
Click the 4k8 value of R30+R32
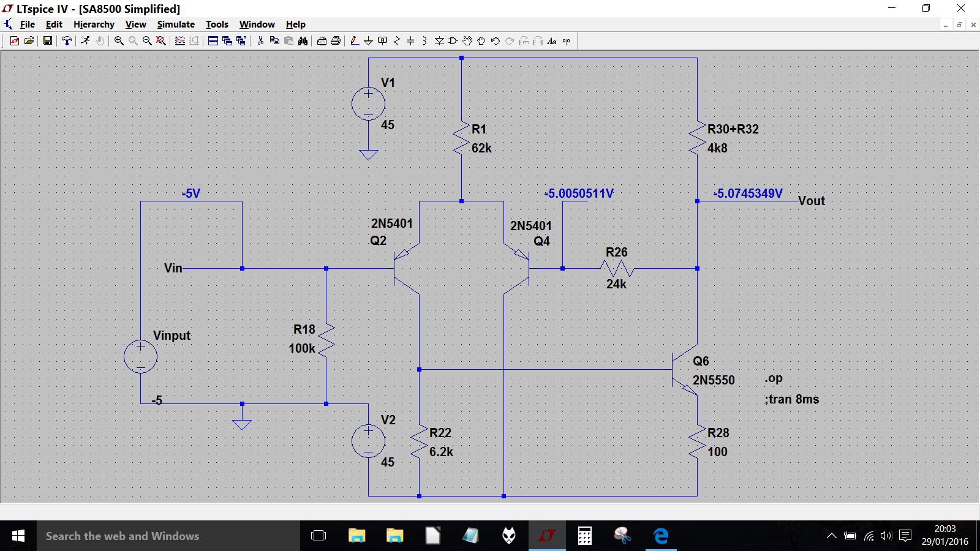717,148
